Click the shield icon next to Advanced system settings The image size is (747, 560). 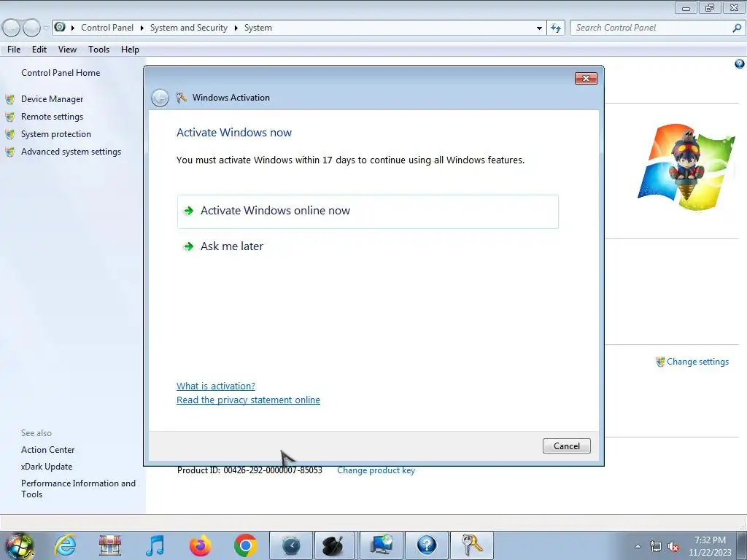[x=10, y=152]
